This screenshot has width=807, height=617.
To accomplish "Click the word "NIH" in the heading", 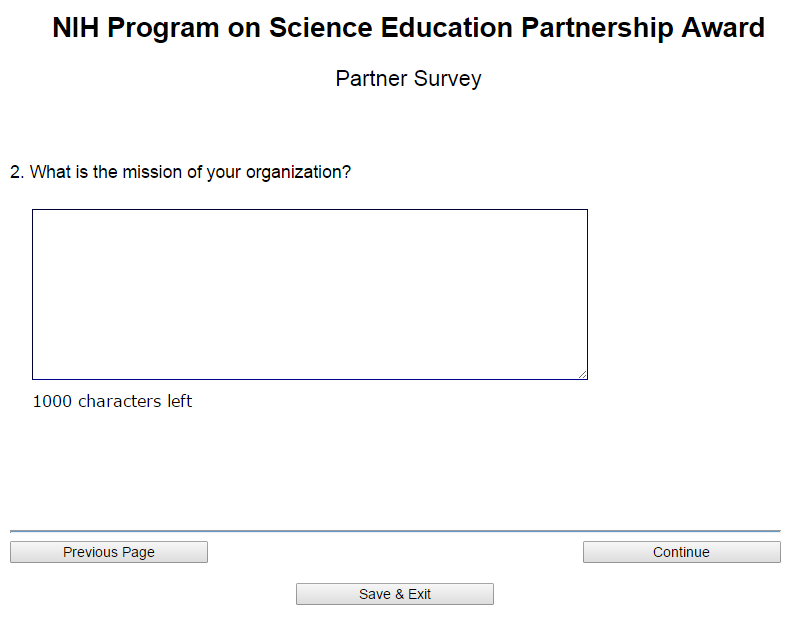I will tap(76, 28).
